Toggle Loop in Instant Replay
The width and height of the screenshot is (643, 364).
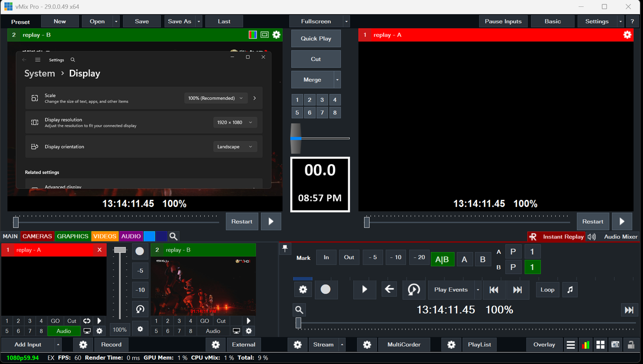(547, 290)
